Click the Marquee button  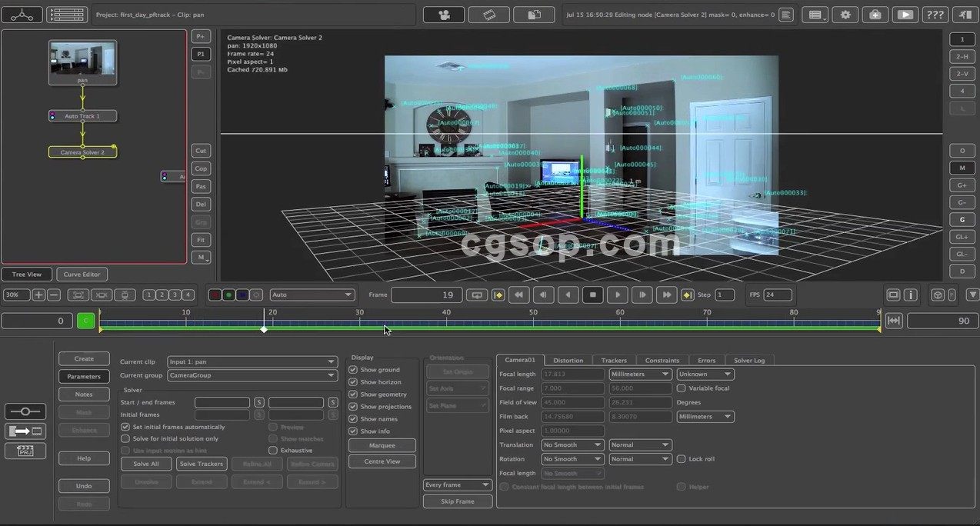pyautogui.click(x=382, y=445)
